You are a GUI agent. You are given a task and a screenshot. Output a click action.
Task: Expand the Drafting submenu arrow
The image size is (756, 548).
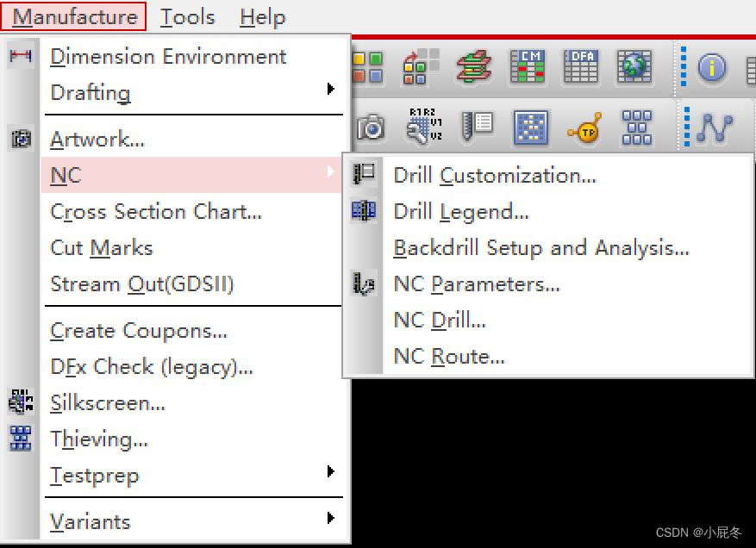click(x=330, y=89)
